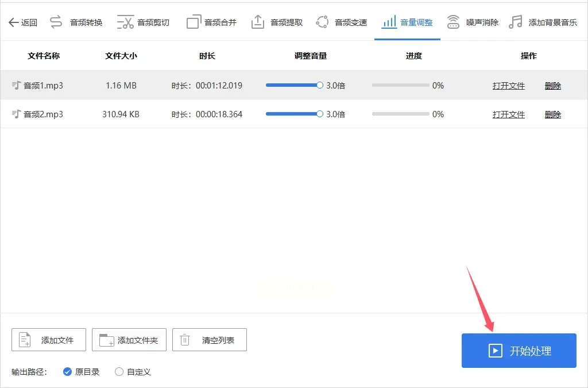
Task: Click the 文件名称 column header
Action: (44, 56)
